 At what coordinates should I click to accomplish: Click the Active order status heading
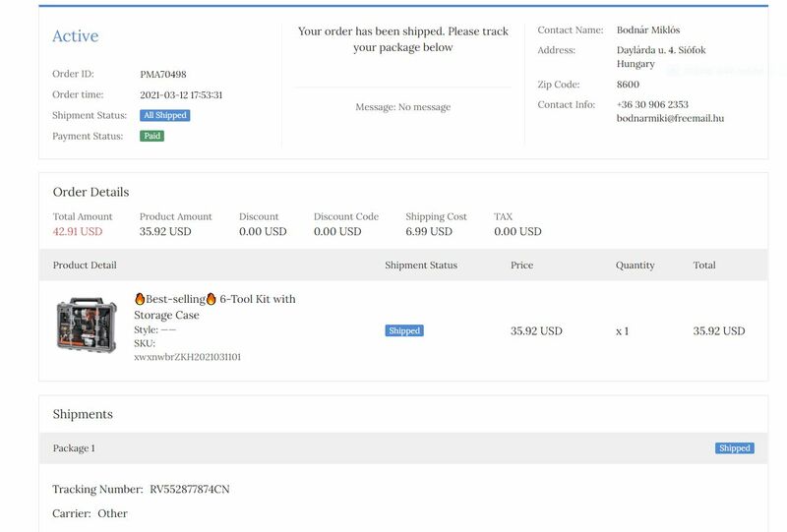click(76, 36)
